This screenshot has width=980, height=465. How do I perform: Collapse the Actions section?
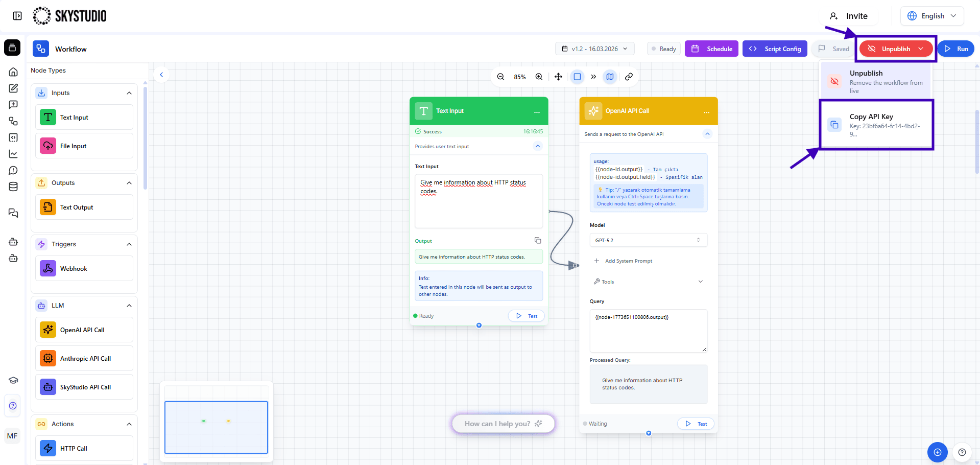[129, 424]
